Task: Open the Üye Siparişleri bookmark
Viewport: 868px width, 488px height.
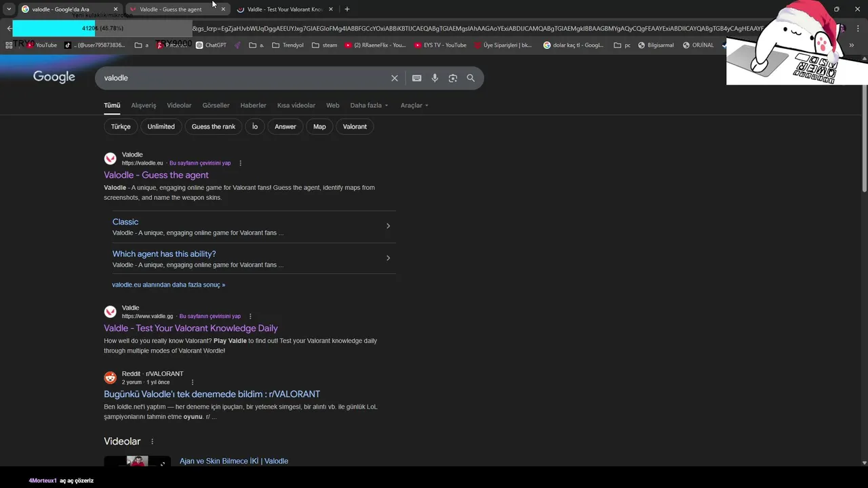Action: [x=503, y=45]
